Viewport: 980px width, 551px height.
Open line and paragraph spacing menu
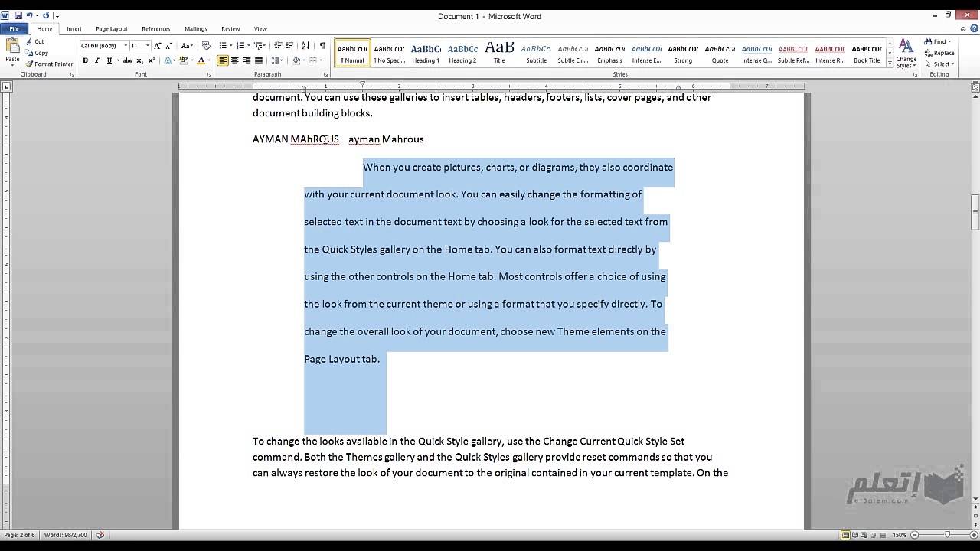[276, 60]
